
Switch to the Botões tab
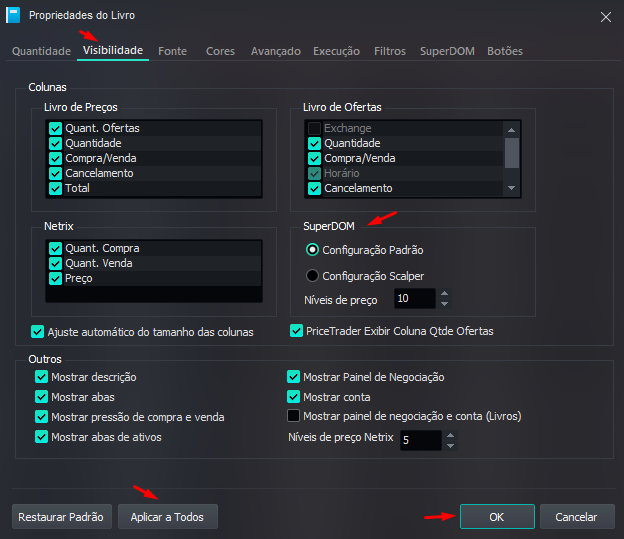pyautogui.click(x=505, y=51)
